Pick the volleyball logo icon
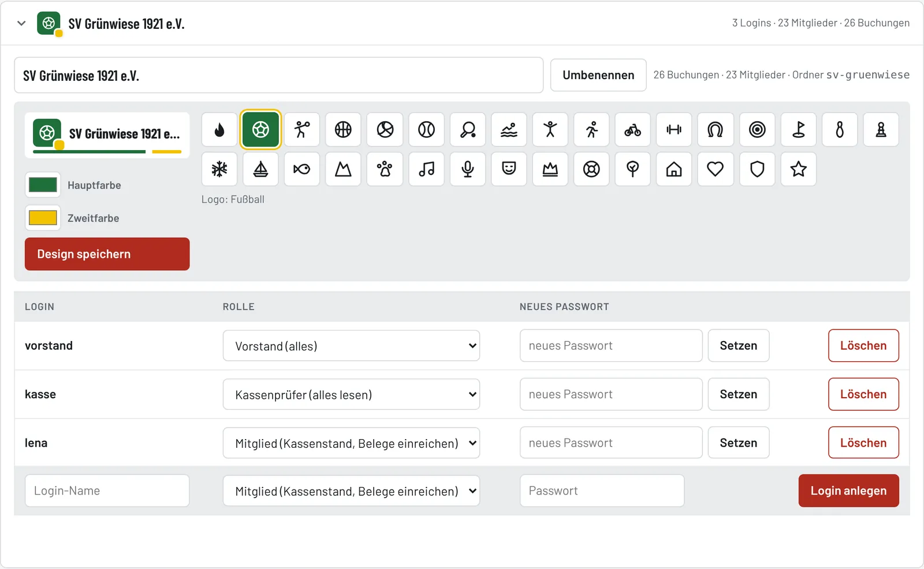924x569 pixels. pos(385,129)
